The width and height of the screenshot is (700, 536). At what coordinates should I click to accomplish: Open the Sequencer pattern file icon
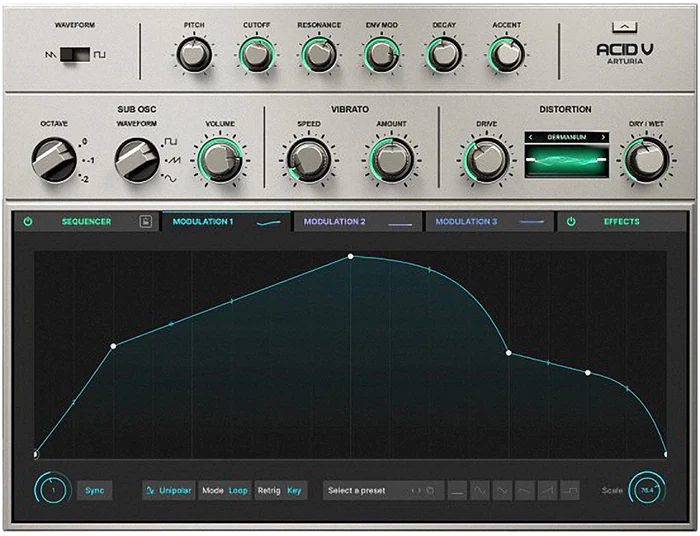coord(146,221)
